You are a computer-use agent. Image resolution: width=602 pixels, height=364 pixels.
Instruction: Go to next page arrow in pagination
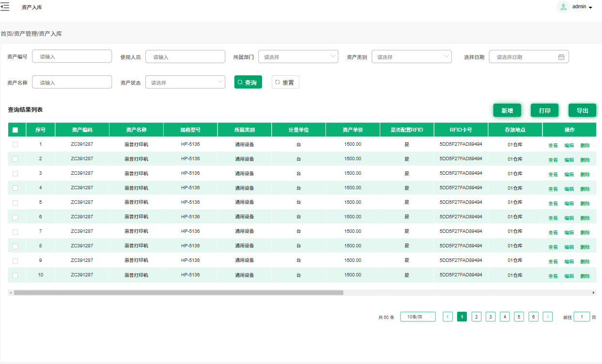tap(548, 317)
